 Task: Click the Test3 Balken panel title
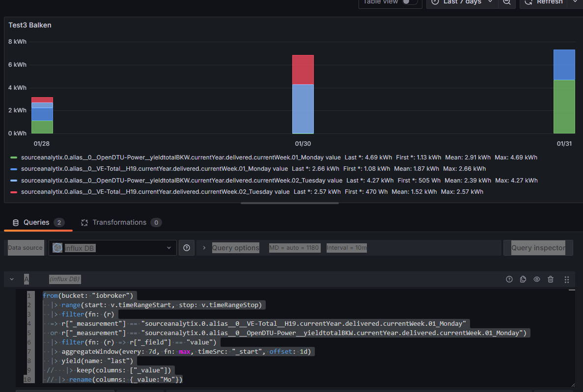click(x=30, y=25)
